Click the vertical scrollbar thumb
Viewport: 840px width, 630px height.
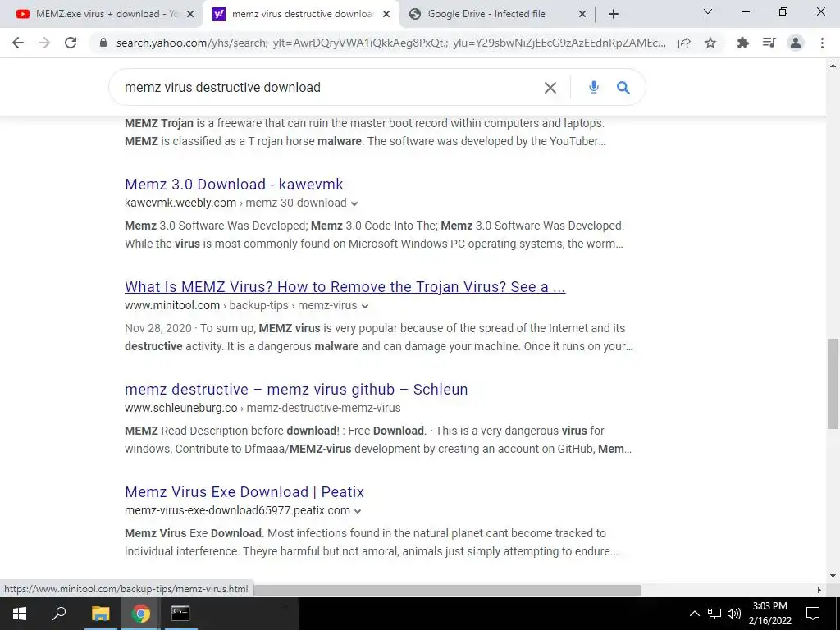pos(833,384)
